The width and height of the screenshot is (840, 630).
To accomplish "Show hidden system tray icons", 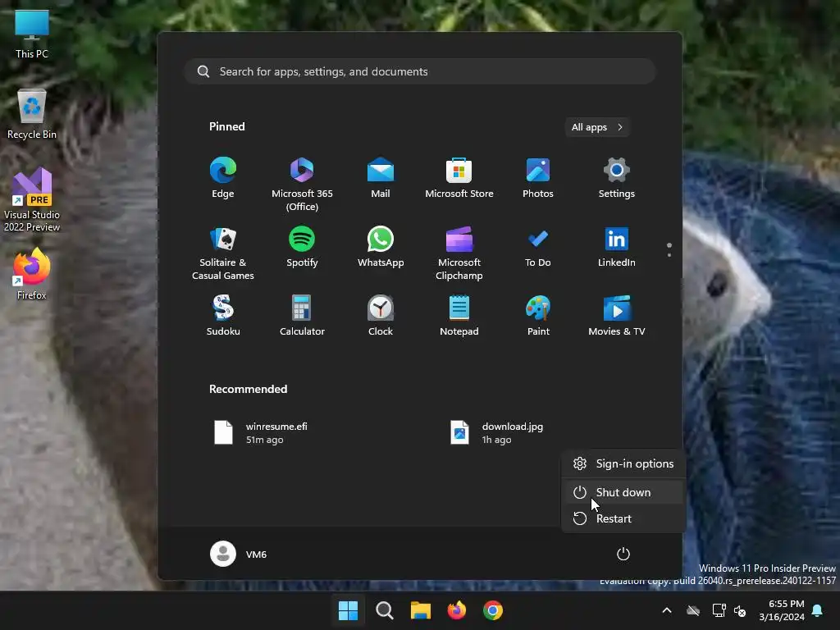I will [667, 610].
